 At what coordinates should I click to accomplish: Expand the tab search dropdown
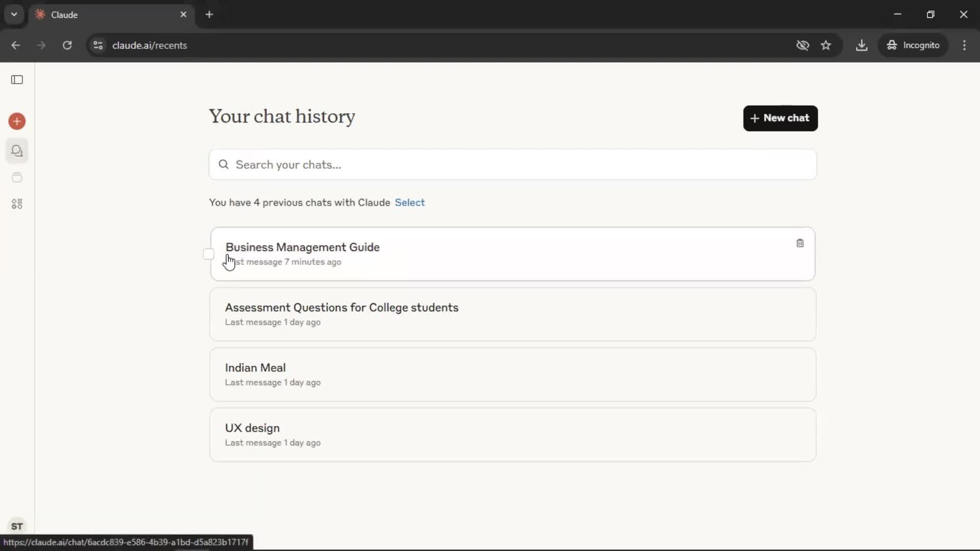click(14, 14)
